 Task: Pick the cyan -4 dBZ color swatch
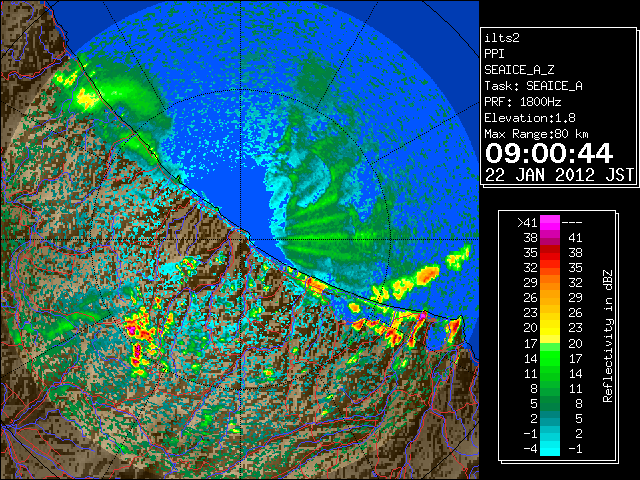(x=550, y=449)
